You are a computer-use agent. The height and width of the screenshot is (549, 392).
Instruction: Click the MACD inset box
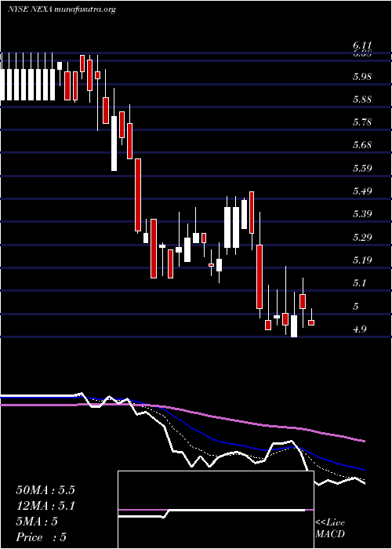click(216, 510)
